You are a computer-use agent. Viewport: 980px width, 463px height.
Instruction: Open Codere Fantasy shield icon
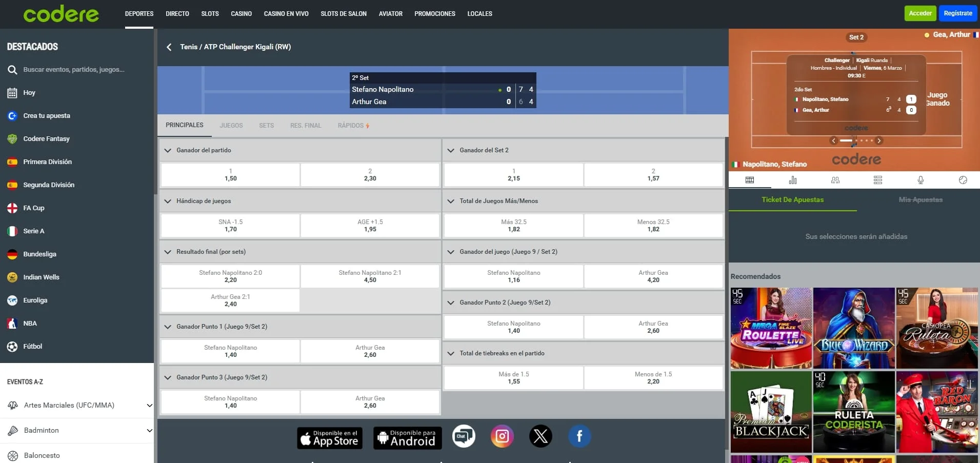12,139
